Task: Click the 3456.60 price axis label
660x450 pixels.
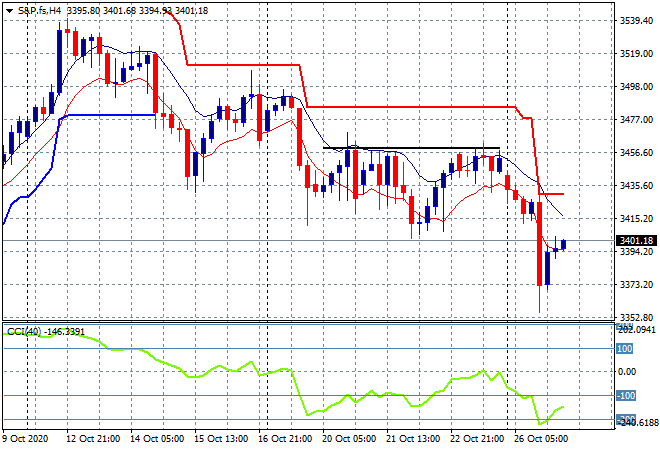Action: (x=636, y=153)
